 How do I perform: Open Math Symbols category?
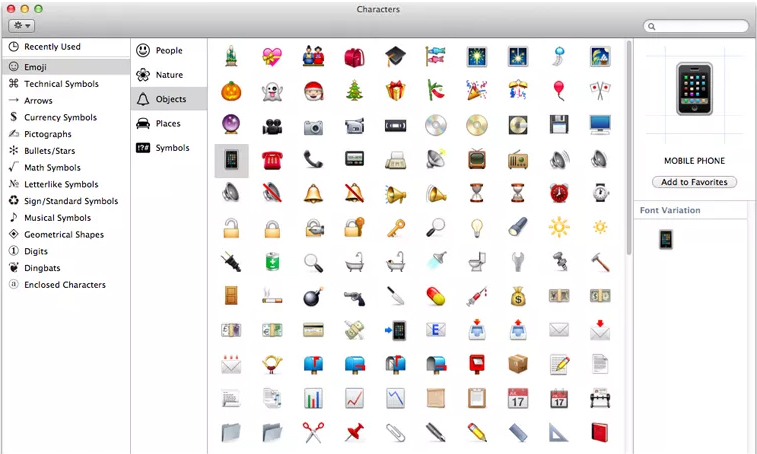pos(66,168)
